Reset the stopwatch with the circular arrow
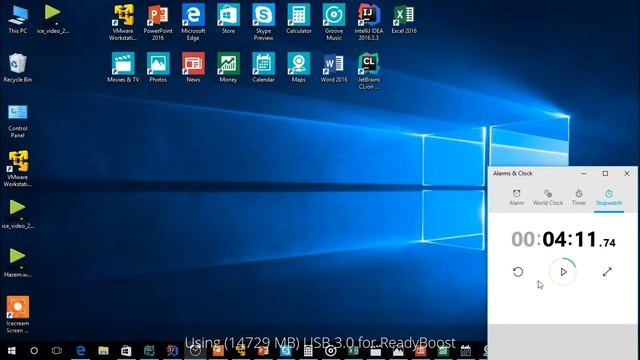 (x=518, y=272)
